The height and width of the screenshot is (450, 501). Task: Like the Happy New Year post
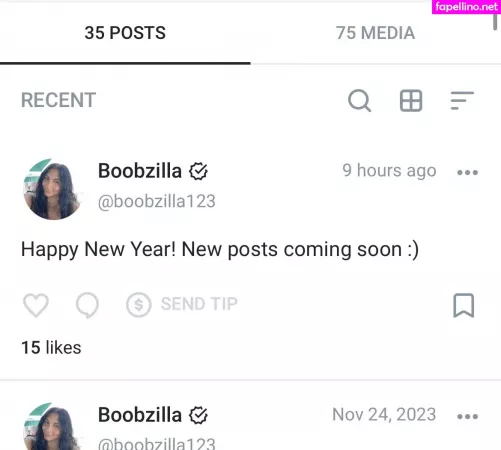(x=36, y=305)
